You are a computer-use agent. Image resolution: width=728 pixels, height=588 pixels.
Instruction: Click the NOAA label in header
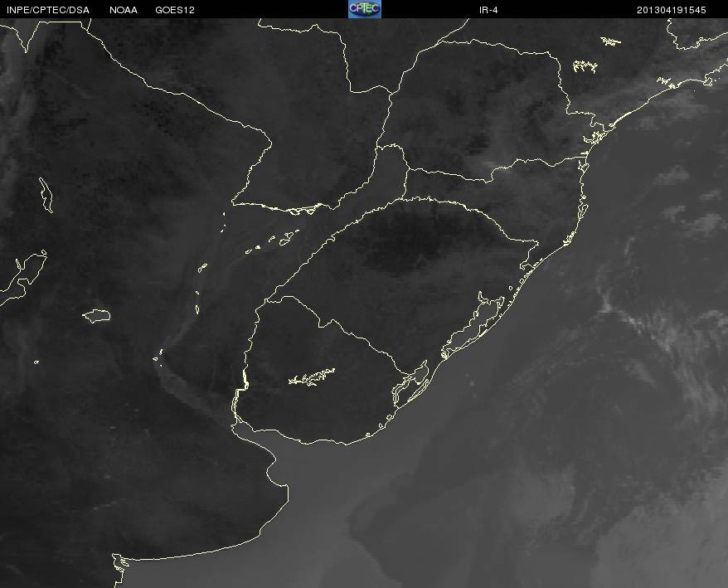click(x=124, y=10)
